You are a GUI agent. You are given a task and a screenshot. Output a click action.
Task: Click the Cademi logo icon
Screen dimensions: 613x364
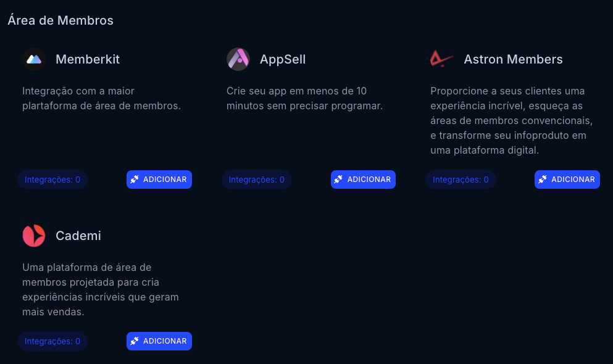coord(34,236)
